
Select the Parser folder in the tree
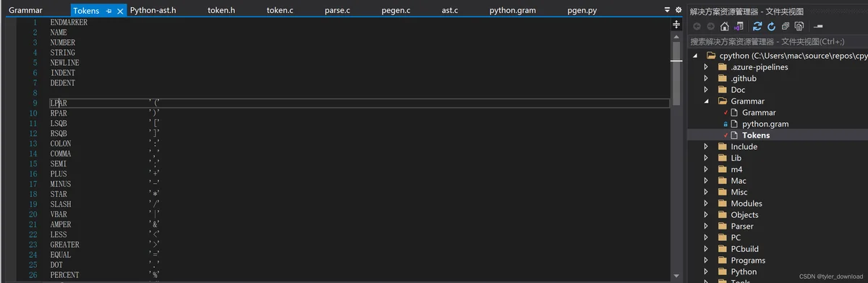pyautogui.click(x=743, y=226)
